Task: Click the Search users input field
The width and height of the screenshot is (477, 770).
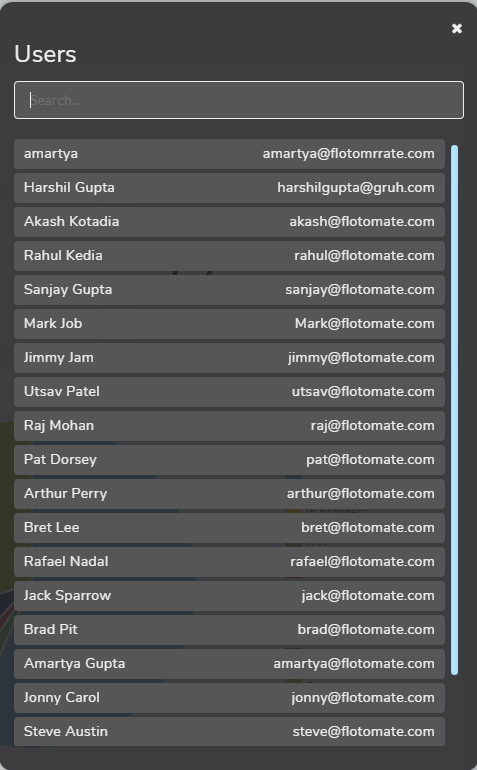Action: [239, 100]
